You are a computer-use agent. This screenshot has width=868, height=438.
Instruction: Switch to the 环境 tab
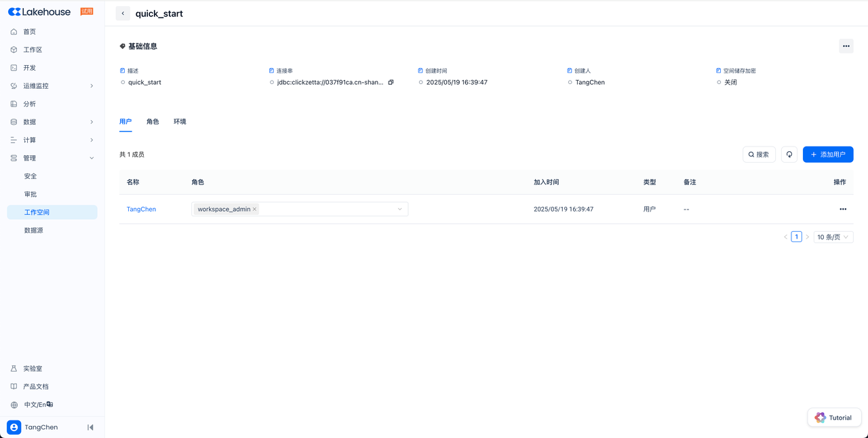coord(180,121)
